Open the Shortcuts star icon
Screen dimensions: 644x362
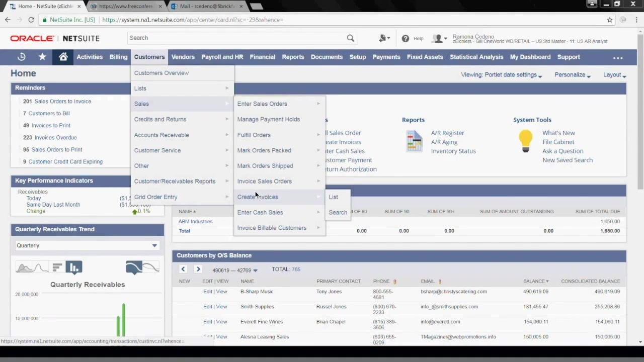[42, 57]
